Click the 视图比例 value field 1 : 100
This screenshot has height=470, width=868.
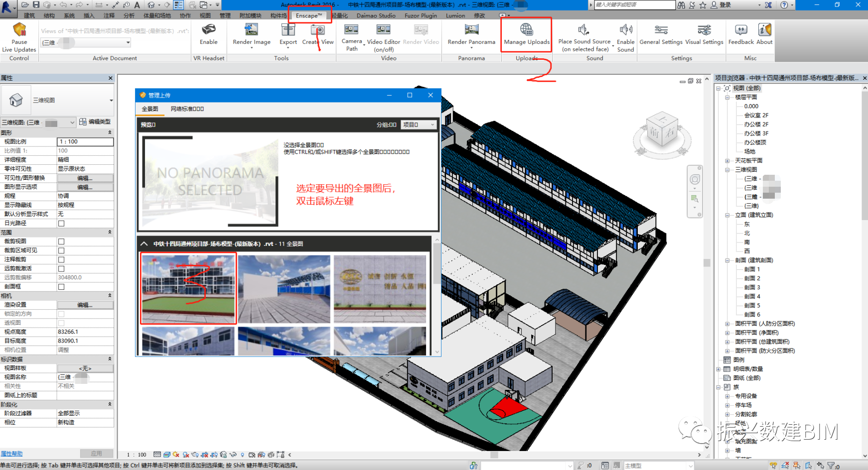(85, 142)
